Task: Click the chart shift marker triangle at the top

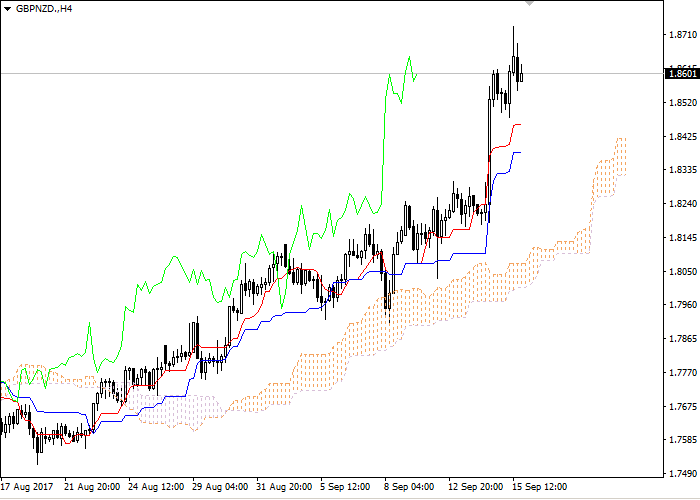Action: 529,3
